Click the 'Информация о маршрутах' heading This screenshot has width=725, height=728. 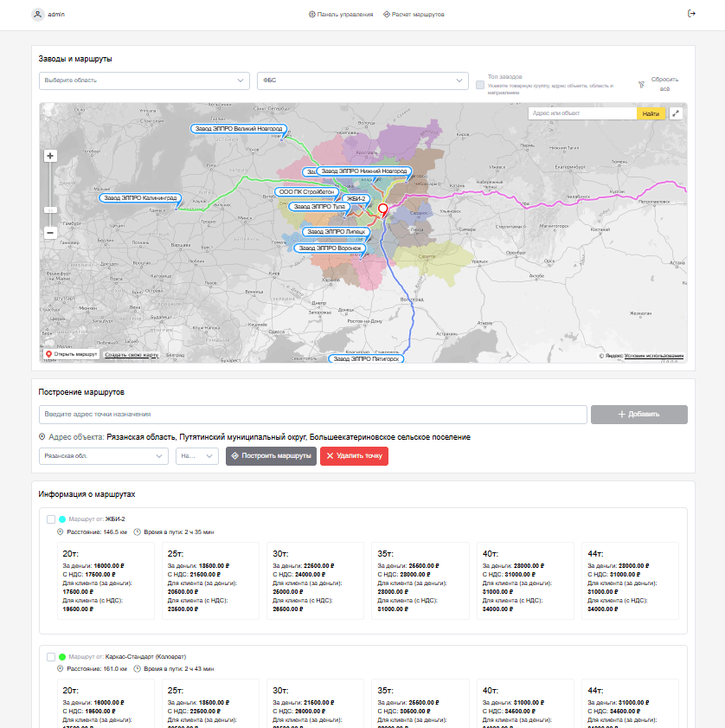(87, 494)
